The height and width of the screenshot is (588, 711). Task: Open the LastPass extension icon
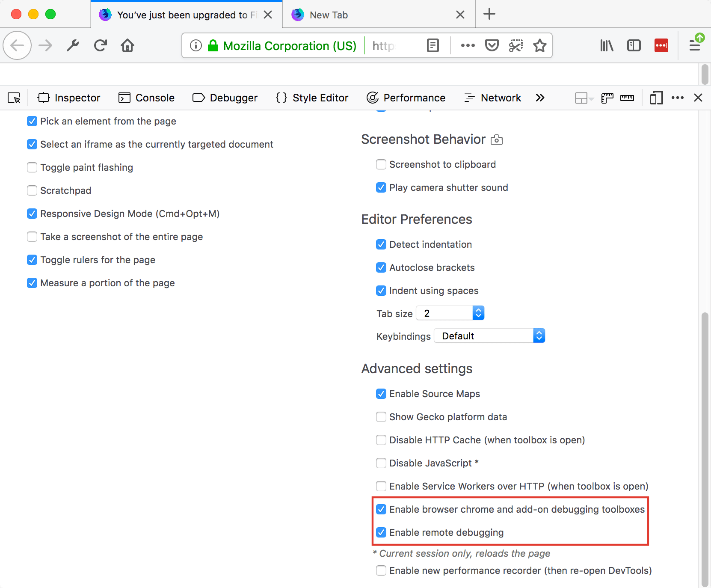pyautogui.click(x=661, y=45)
